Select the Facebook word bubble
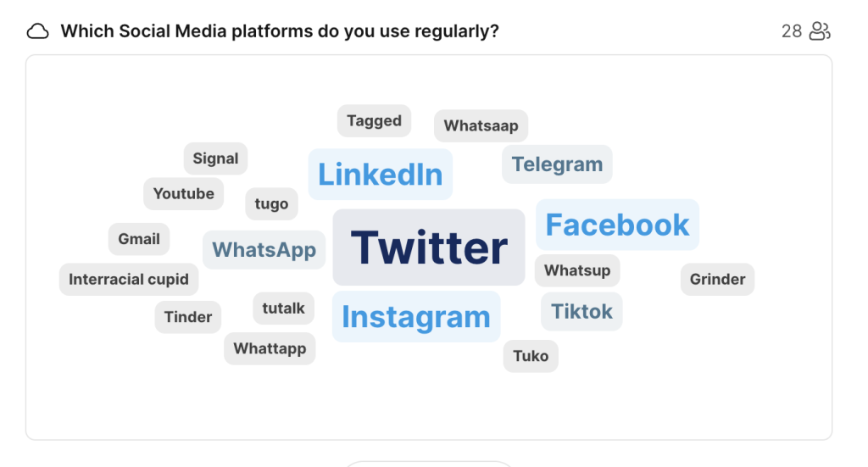This screenshot has width=868, height=467. (x=617, y=225)
